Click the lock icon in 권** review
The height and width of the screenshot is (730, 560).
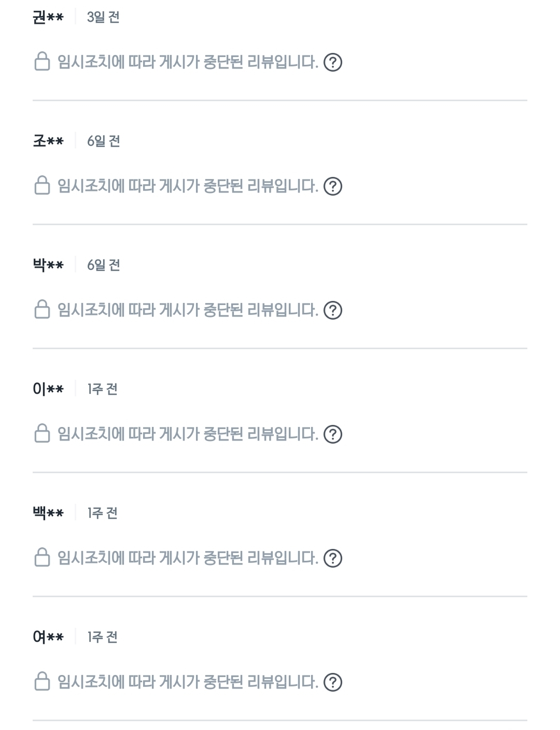point(42,62)
